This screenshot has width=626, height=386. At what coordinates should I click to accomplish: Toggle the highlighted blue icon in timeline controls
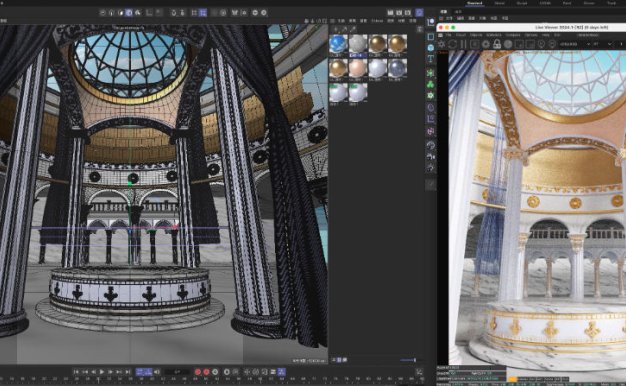[x=281, y=372]
